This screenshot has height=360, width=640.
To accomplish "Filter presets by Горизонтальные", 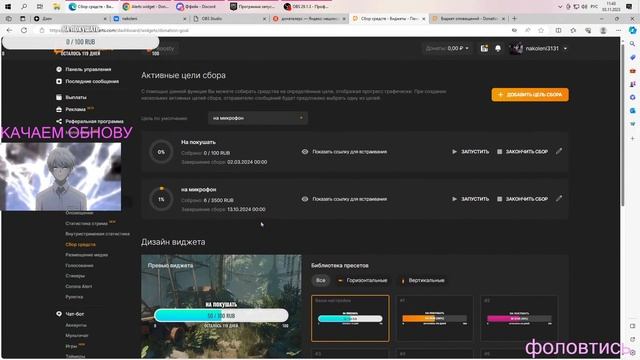I will coord(362,280).
